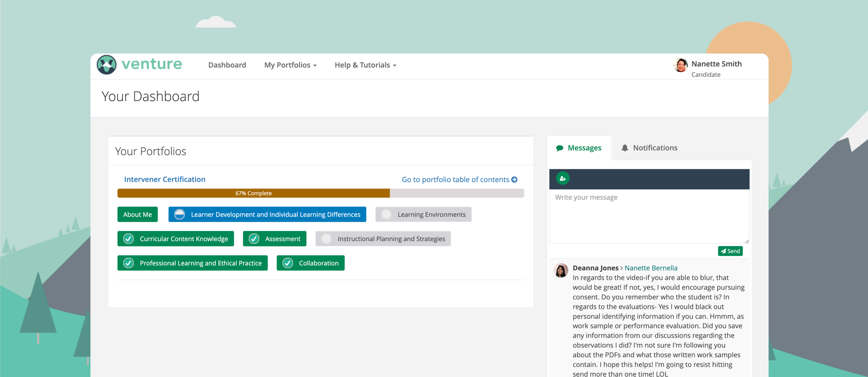Image resolution: width=868 pixels, height=377 pixels.
Task: Open the Intervener Certification portfolio link
Action: tap(165, 179)
